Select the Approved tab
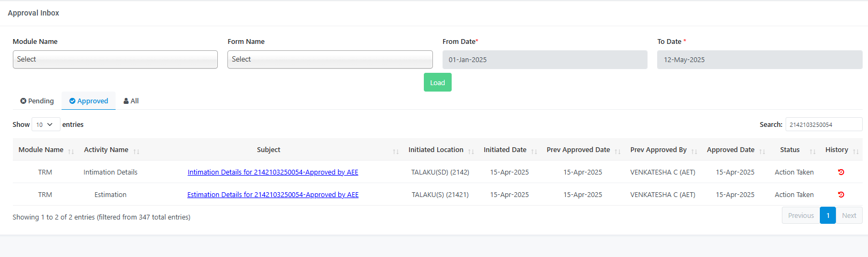Image resolution: width=868 pixels, height=257 pixels. (x=89, y=101)
